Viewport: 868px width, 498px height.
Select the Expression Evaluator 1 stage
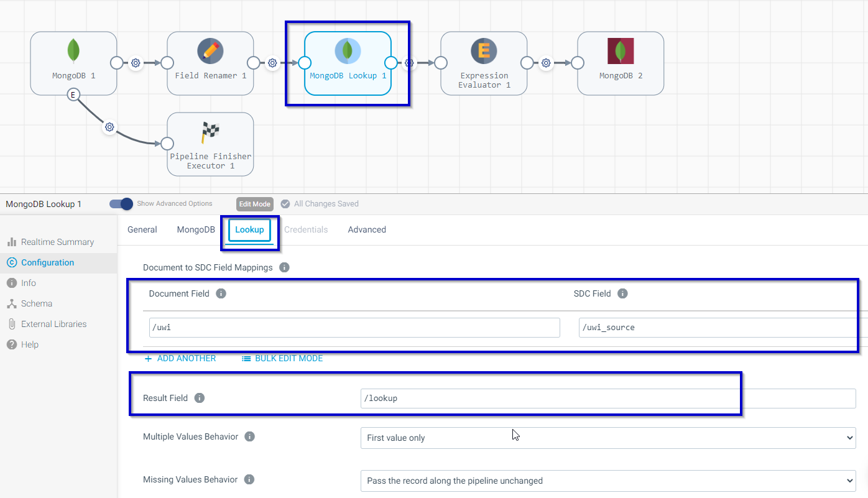[484, 63]
